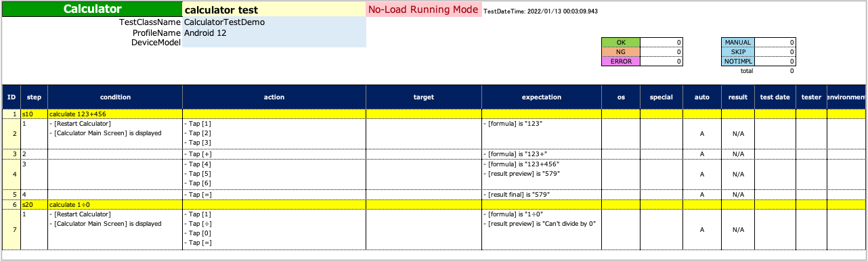This screenshot has height=261, width=868.
Task: Select the expectation '[result final] is "579"'
Action: tap(517, 195)
